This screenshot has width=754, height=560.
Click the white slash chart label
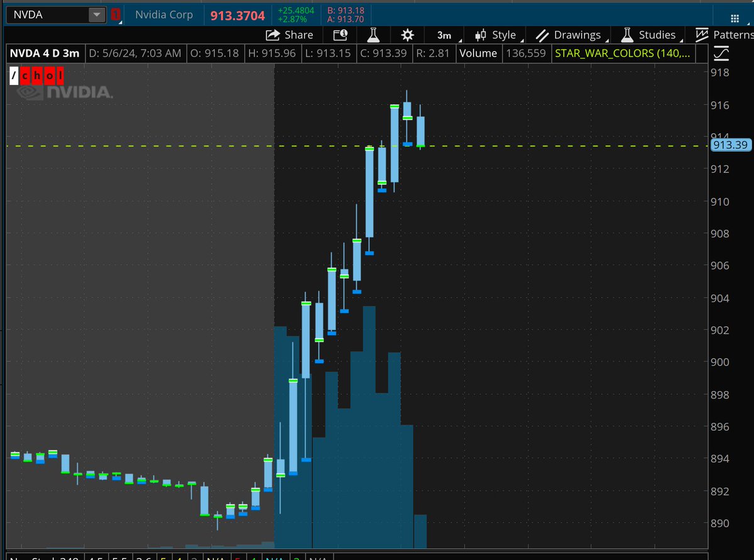pos(14,77)
